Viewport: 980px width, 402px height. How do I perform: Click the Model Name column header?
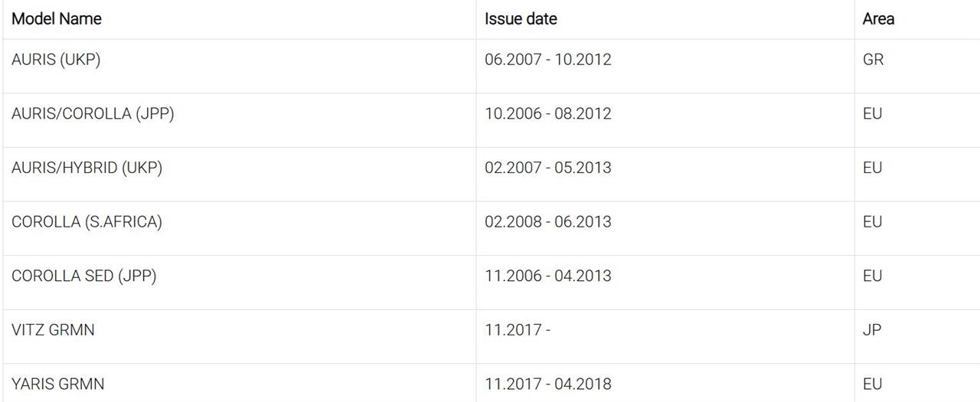pos(57,18)
